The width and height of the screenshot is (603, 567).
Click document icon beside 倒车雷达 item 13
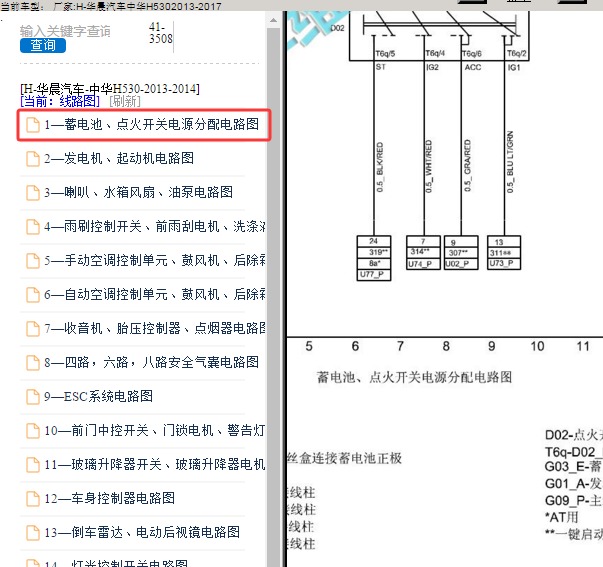point(33,532)
